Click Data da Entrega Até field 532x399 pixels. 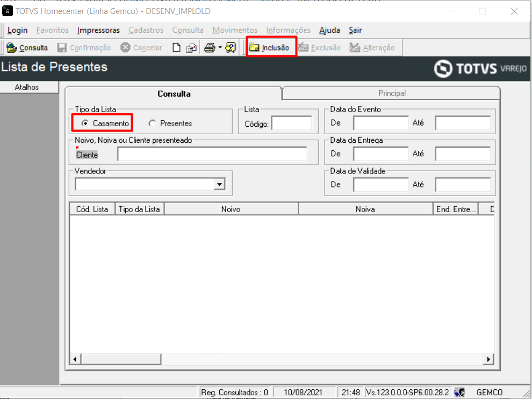[463, 154]
